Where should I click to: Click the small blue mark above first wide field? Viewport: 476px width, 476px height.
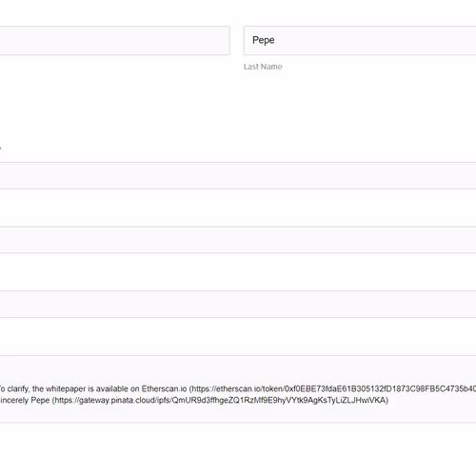(1, 148)
